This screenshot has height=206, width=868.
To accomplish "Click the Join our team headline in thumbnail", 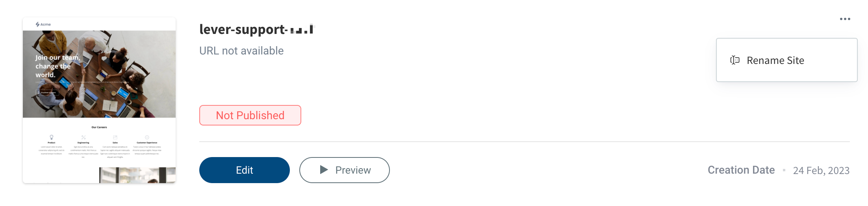I will 57,66.
